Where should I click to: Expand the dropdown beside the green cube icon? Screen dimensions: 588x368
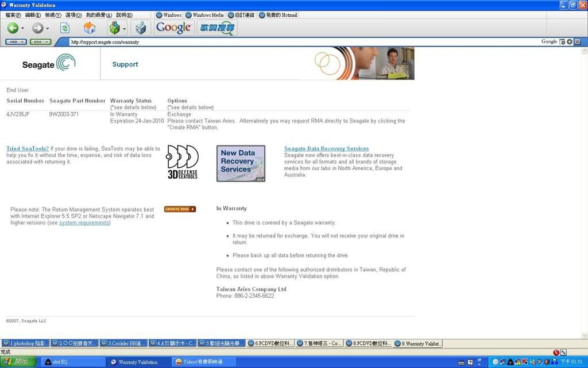click(124, 28)
